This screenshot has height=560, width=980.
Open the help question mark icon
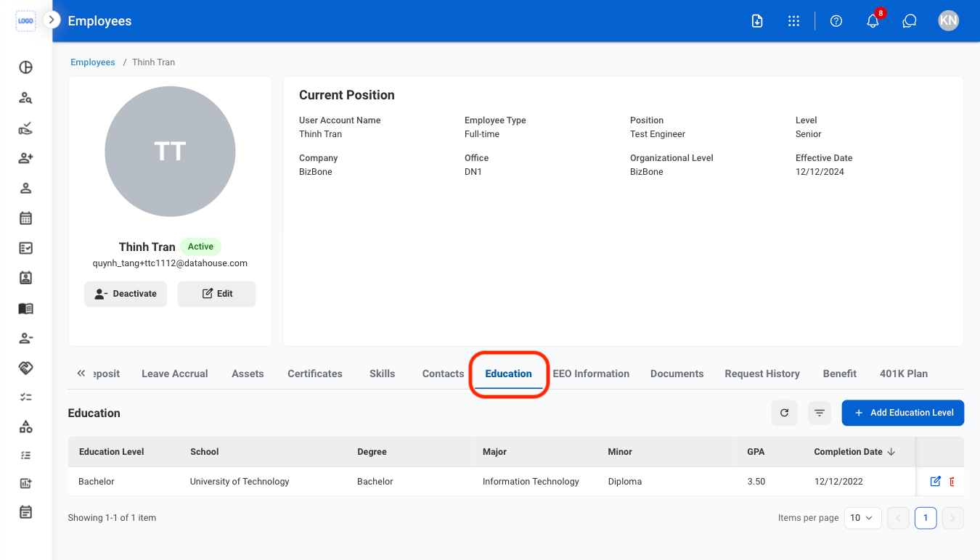click(x=836, y=21)
